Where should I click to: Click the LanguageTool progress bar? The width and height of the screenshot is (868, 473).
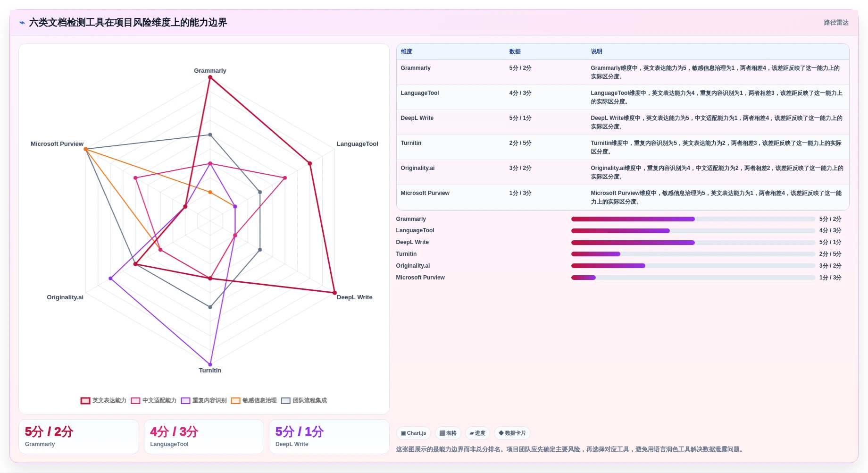coord(693,231)
